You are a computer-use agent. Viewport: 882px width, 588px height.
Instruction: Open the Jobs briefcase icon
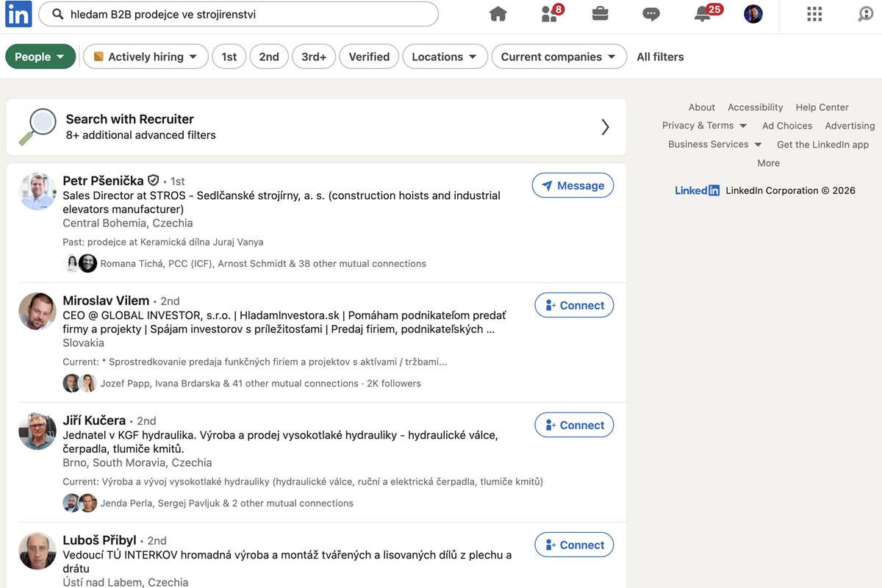[x=600, y=14]
